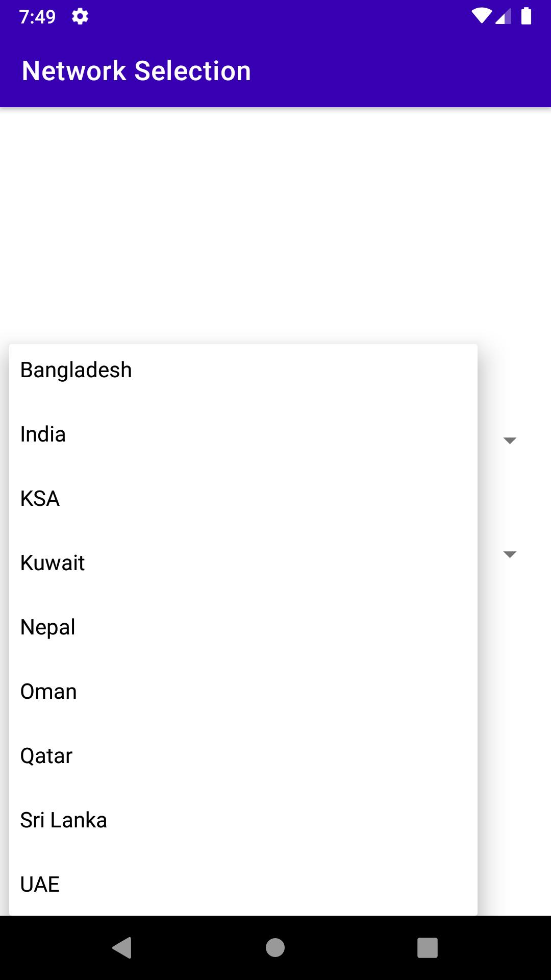Pick KSA from the list
Screen dimensions: 551x980
(x=243, y=499)
